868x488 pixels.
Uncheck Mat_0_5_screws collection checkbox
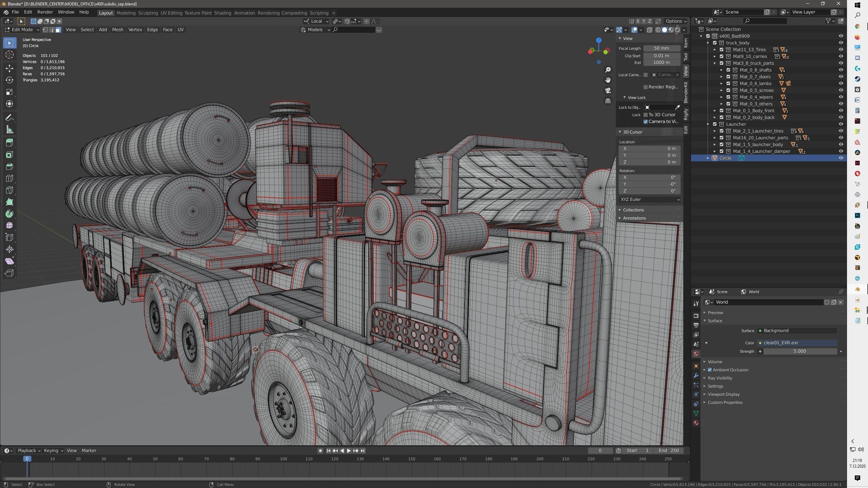pos(728,90)
